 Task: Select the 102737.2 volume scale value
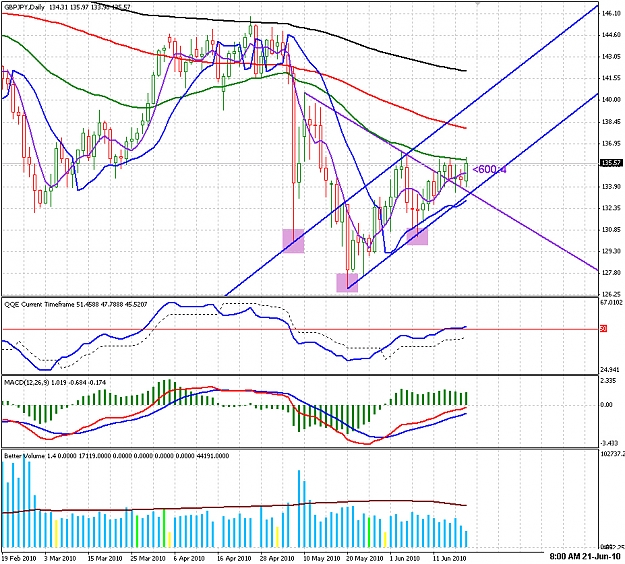(613, 454)
